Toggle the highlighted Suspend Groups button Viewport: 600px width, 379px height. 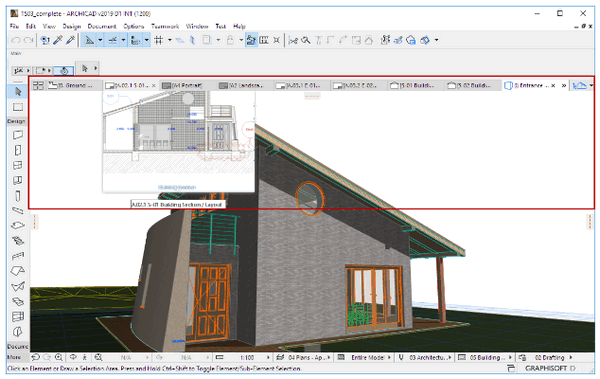[x=251, y=40]
